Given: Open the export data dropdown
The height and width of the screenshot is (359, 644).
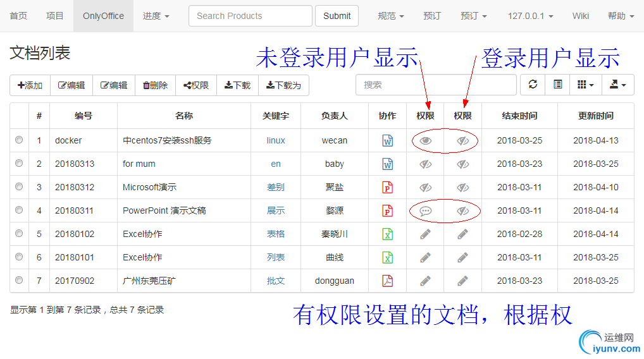Looking at the screenshot, I should (617, 85).
